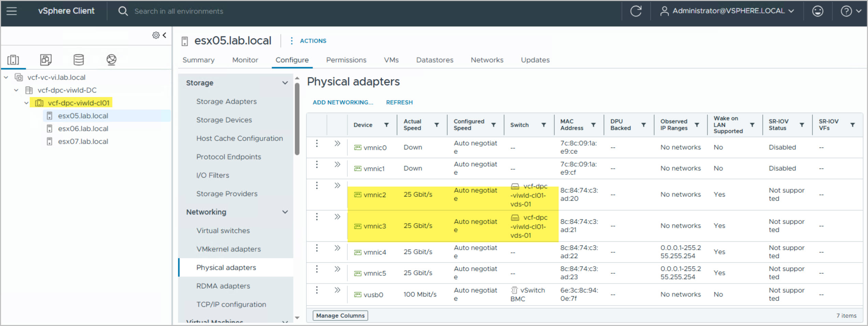Filter the SR-IOV VFs column
The width and height of the screenshot is (868, 326).
pyautogui.click(x=853, y=125)
